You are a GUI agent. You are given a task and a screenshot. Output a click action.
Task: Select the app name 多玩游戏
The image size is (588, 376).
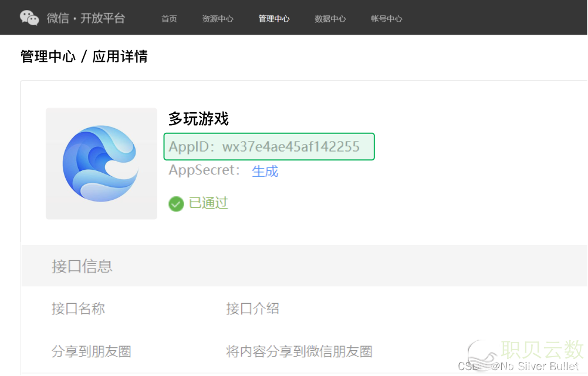[198, 119]
